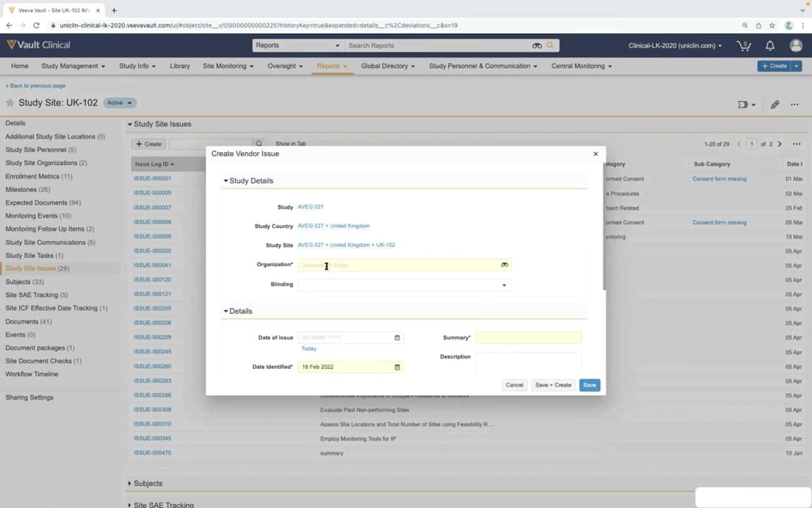Screen dimensions: 812x508
Task: Open the Active lifecycle state dropdown
Action: pos(120,102)
